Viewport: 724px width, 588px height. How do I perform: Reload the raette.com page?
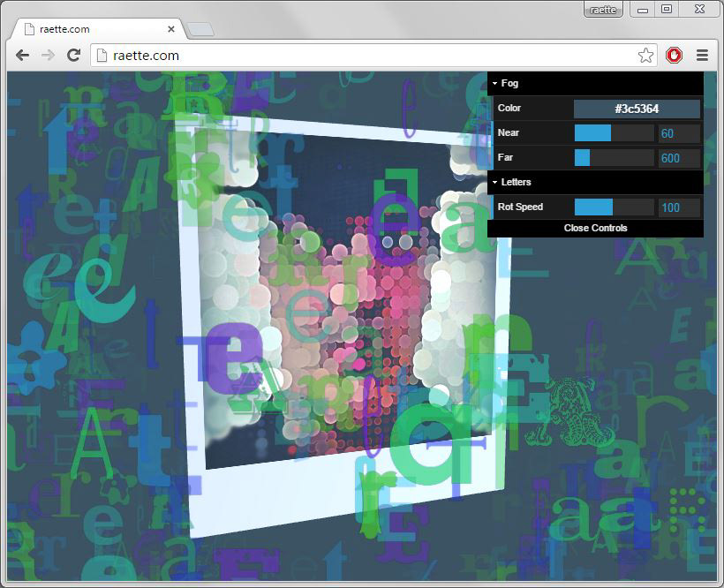coord(73,55)
